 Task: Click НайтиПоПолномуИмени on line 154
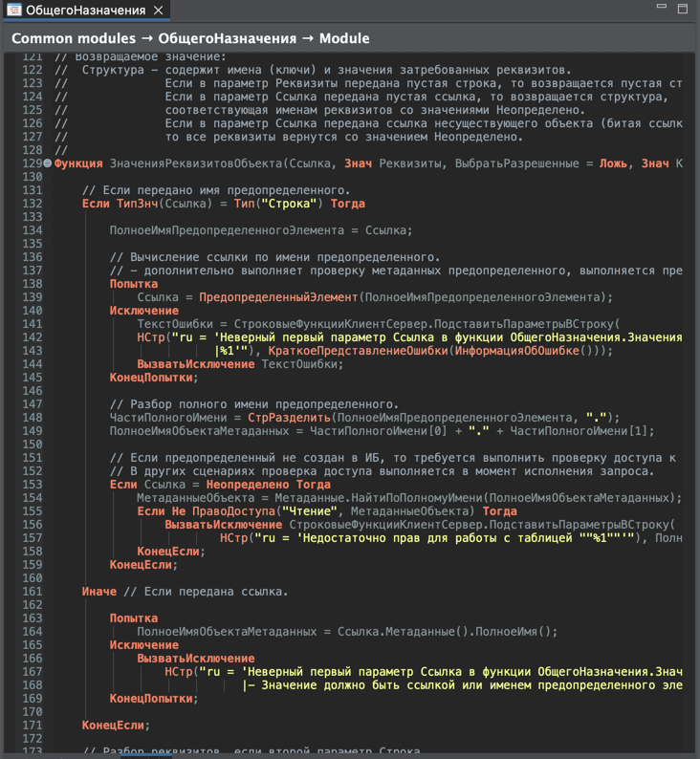417,498
